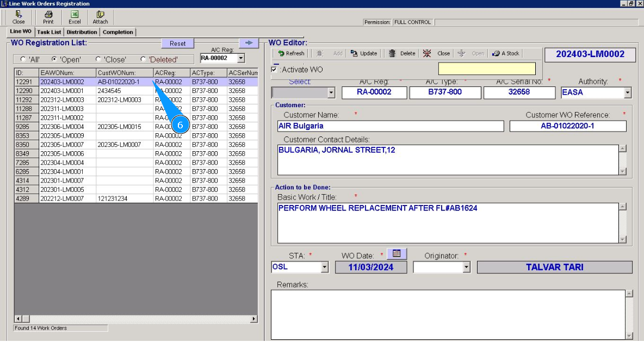
Task: Switch to the Task List tab
Action: (49, 32)
